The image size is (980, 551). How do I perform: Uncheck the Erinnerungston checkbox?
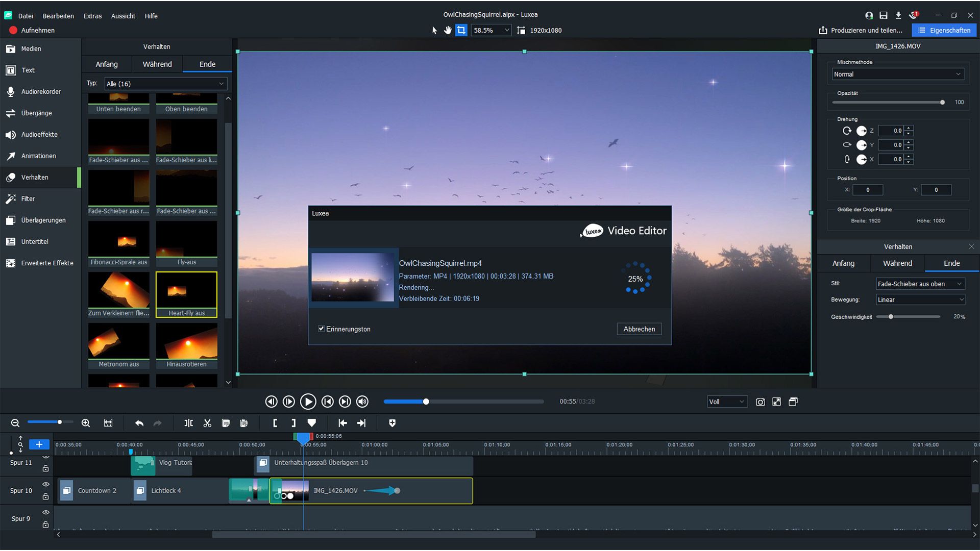(322, 329)
